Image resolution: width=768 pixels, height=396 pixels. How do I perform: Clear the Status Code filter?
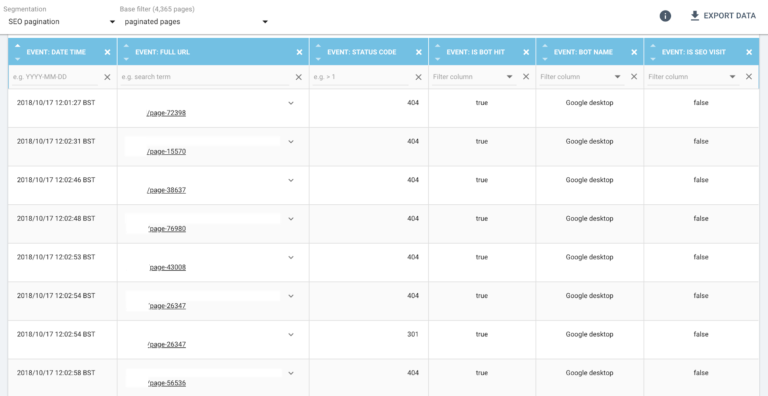418,77
